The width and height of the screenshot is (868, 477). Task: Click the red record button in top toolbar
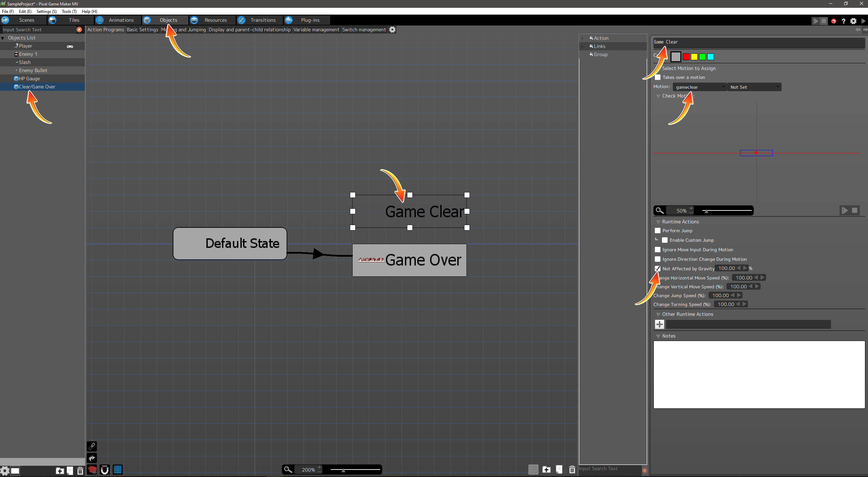833,21
